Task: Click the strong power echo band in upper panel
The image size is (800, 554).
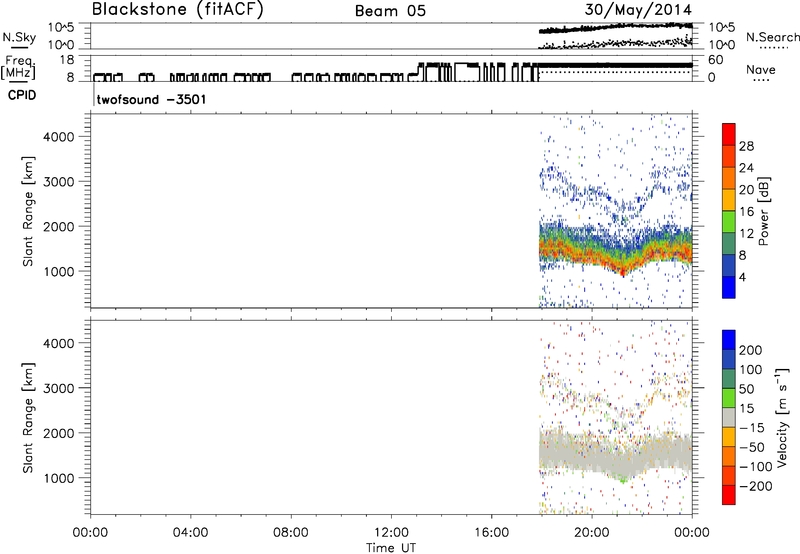Action: (x=615, y=250)
